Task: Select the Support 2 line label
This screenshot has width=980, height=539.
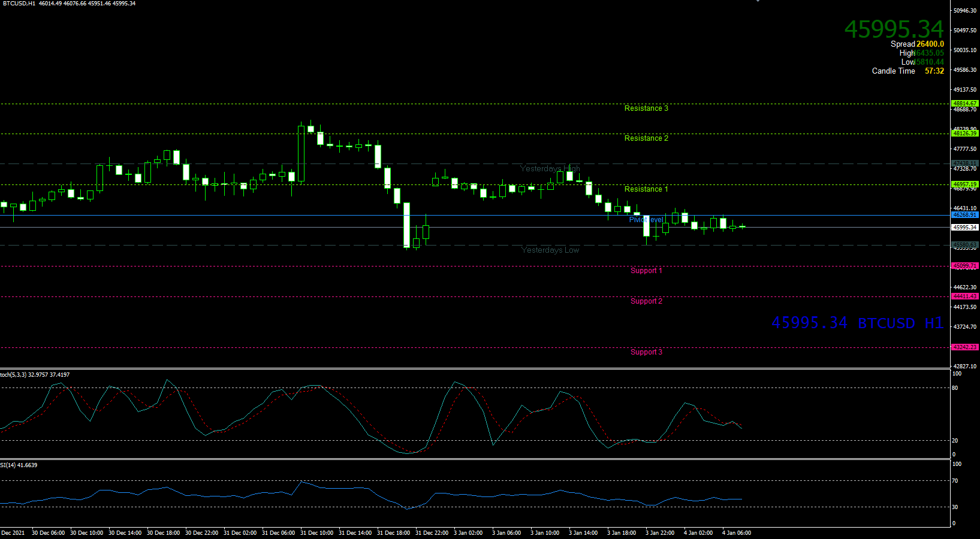Action: (x=646, y=301)
